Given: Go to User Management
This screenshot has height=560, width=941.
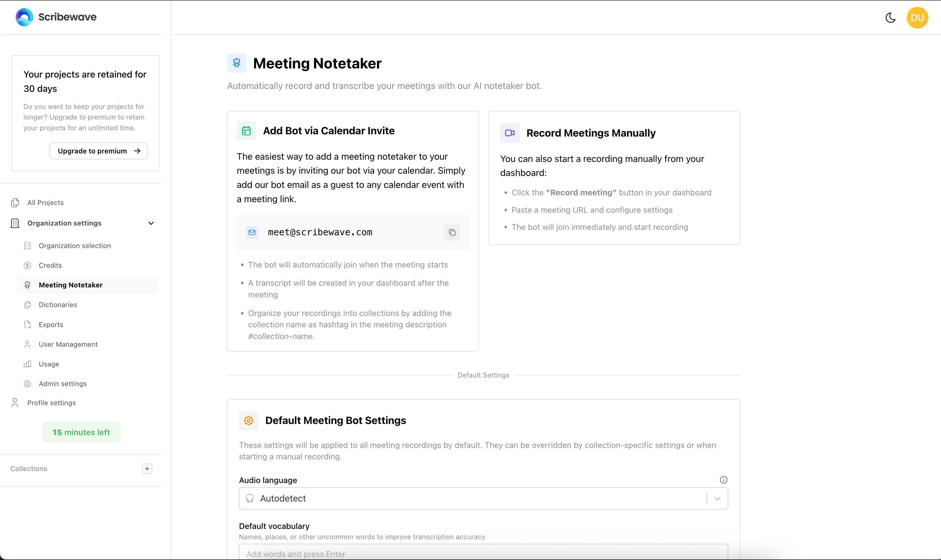Looking at the screenshot, I should pos(68,344).
